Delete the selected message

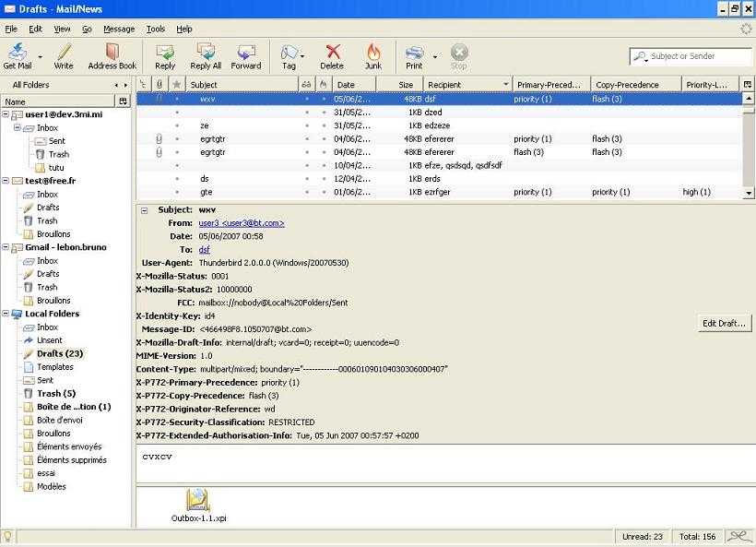click(x=332, y=55)
